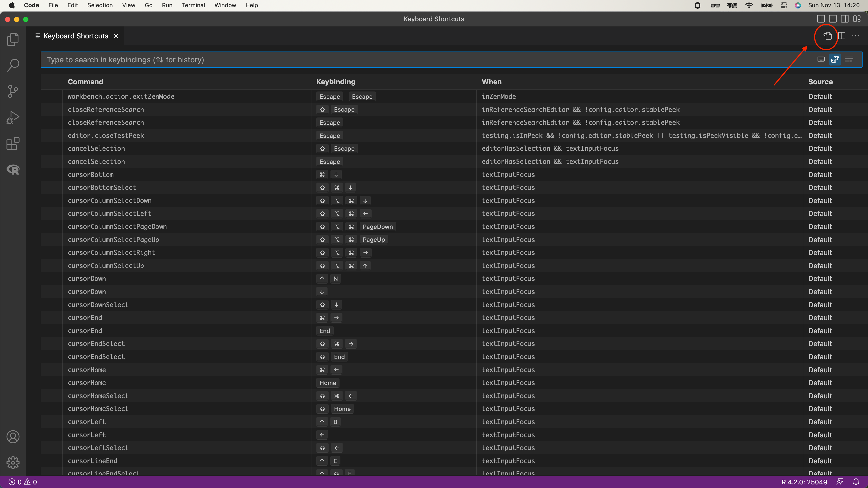Click the keybindings search field

tap(404, 60)
